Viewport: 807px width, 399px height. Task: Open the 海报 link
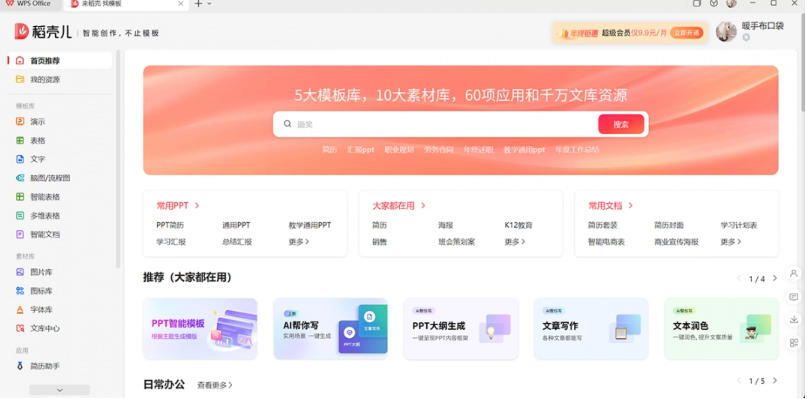445,225
